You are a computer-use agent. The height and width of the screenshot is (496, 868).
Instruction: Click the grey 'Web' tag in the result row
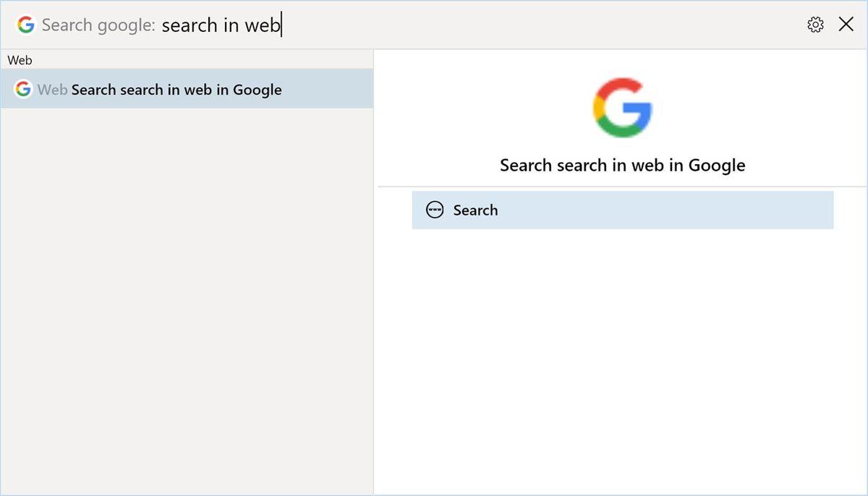52,90
